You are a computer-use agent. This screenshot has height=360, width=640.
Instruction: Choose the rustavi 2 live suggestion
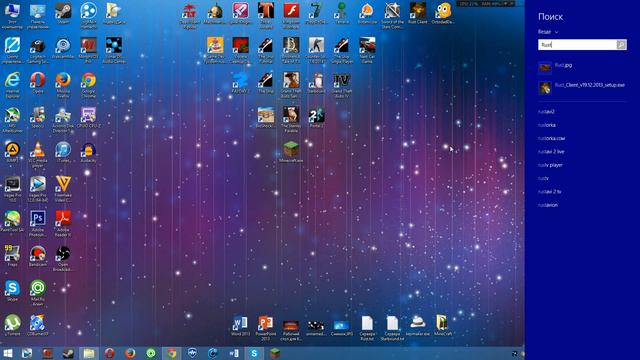(x=551, y=152)
